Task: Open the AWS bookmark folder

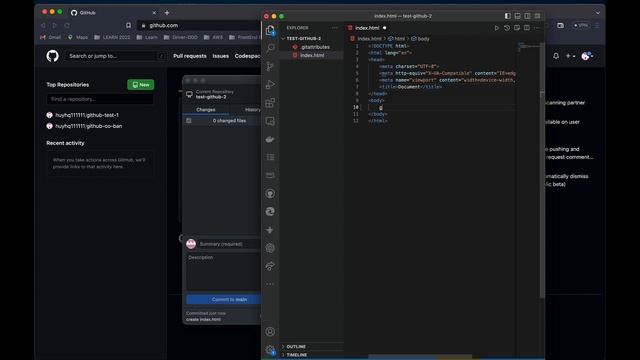Action: point(213,37)
